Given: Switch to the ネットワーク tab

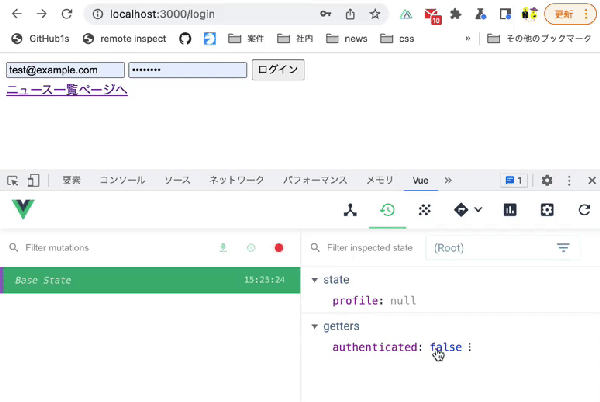Looking at the screenshot, I should (237, 180).
